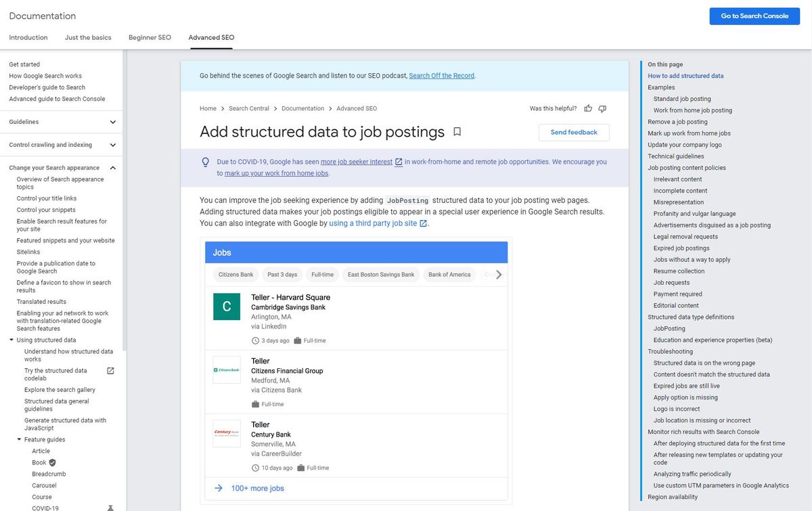This screenshot has width=812, height=511.
Task: Open the 'Search Off the Record' podcast link
Action: pyautogui.click(x=441, y=75)
